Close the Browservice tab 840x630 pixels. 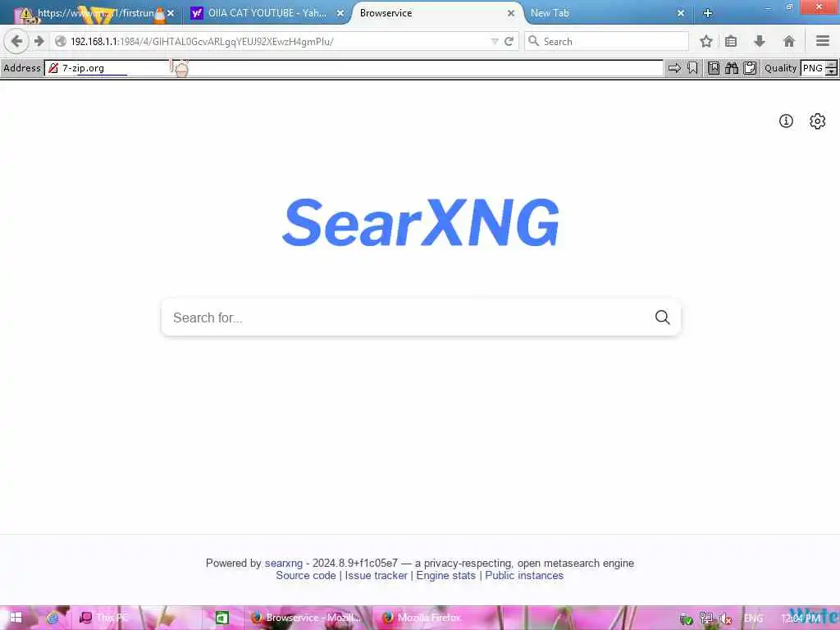pos(511,13)
